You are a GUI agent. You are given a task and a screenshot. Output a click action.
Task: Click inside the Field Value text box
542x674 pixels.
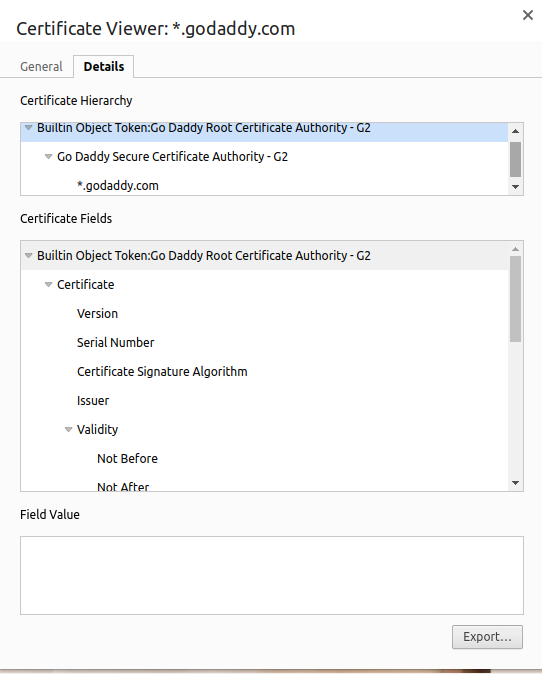tap(272, 576)
